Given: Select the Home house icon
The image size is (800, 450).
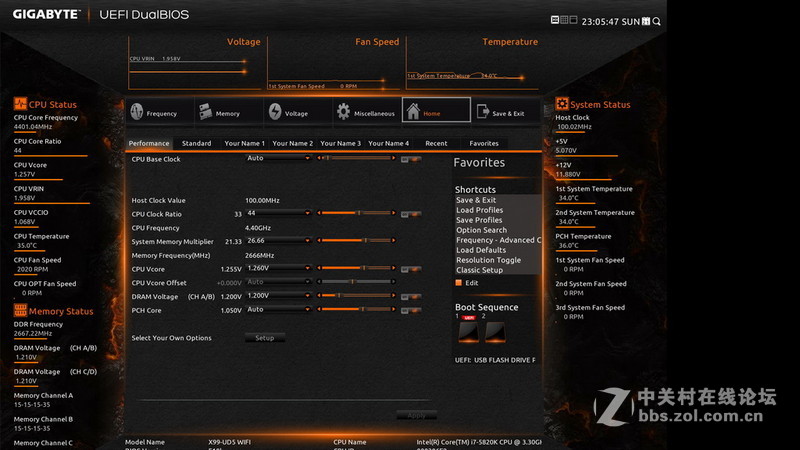Looking at the screenshot, I should (x=413, y=111).
